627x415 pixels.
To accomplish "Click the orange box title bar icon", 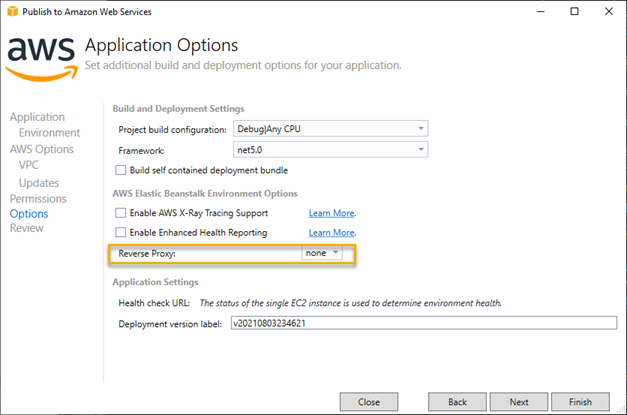I will (x=12, y=11).
